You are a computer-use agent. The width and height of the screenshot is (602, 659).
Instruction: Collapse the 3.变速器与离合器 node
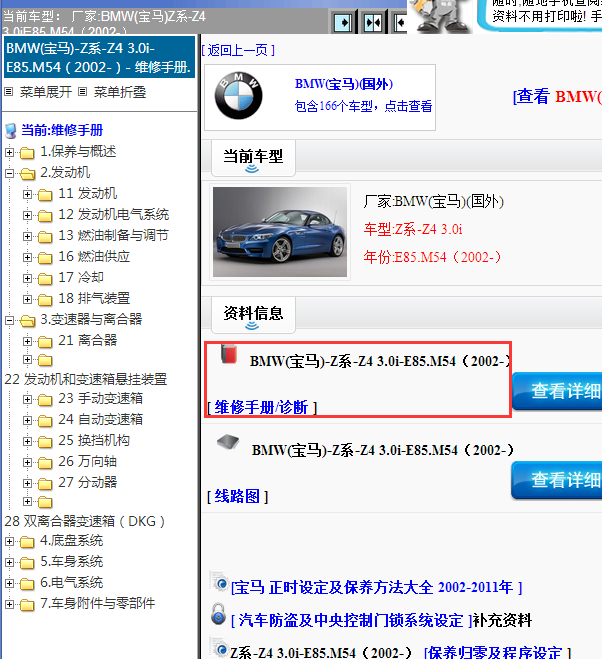(9, 320)
